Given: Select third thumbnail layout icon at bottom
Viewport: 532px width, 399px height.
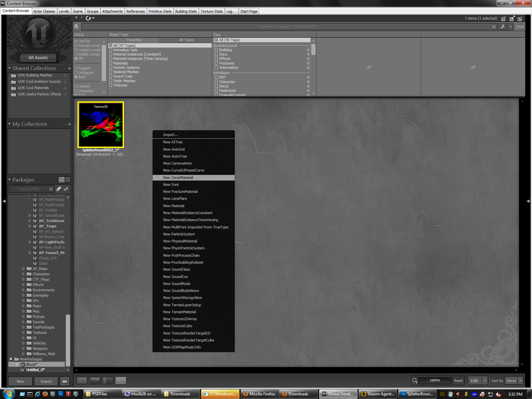Looking at the screenshot, I should [108, 381].
